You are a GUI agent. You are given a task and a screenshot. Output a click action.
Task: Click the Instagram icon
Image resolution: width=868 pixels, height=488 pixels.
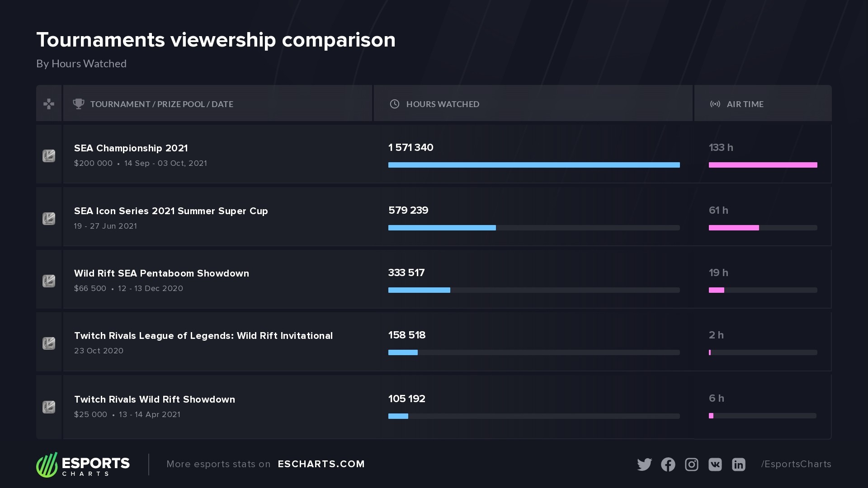click(x=691, y=465)
